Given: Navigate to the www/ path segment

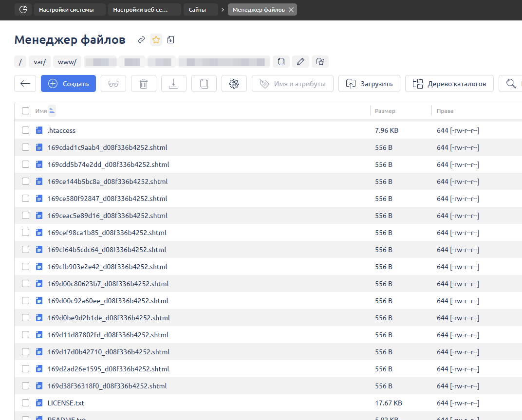Looking at the screenshot, I should [x=67, y=62].
